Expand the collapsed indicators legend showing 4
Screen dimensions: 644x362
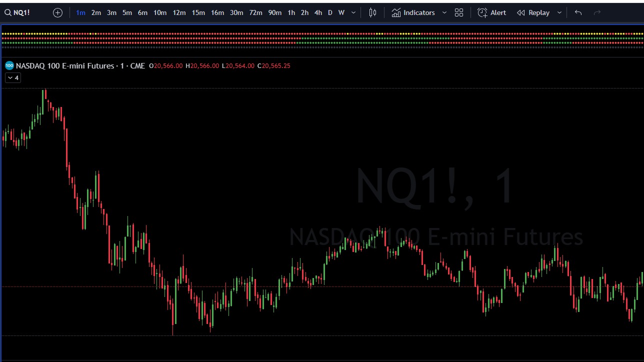click(x=13, y=77)
